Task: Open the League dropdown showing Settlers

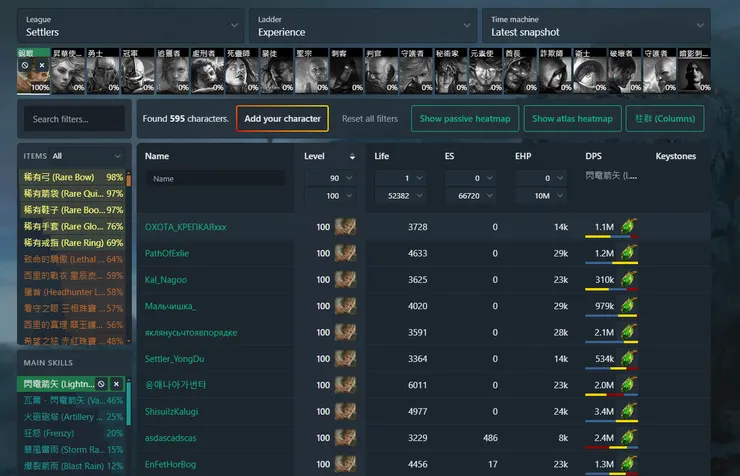Action: [x=130, y=26]
